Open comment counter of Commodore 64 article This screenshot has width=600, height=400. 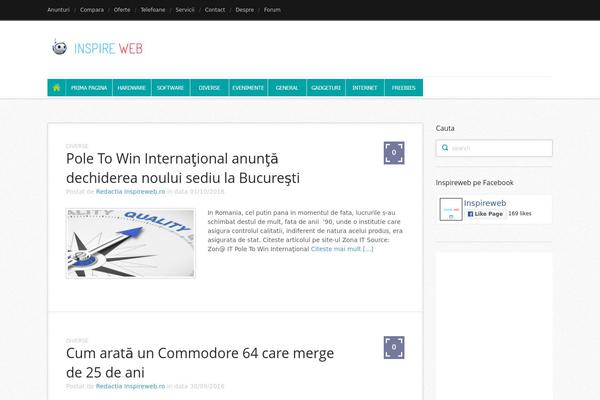click(394, 347)
